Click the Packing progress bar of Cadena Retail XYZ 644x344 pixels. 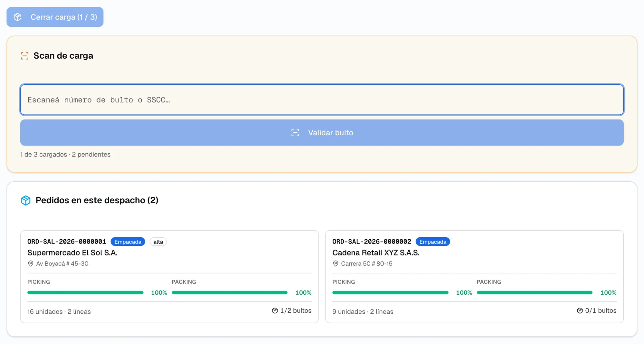tap(535, 292)
